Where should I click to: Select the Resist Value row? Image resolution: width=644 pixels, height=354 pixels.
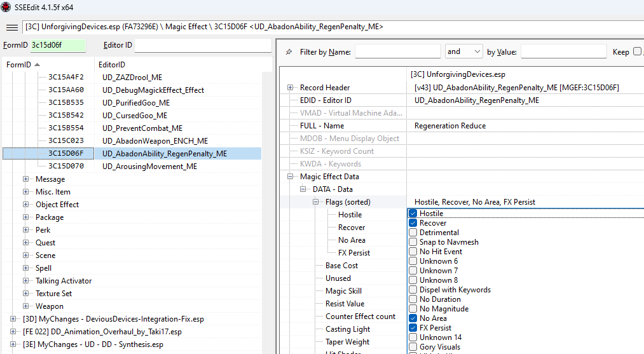pos(345,304)
